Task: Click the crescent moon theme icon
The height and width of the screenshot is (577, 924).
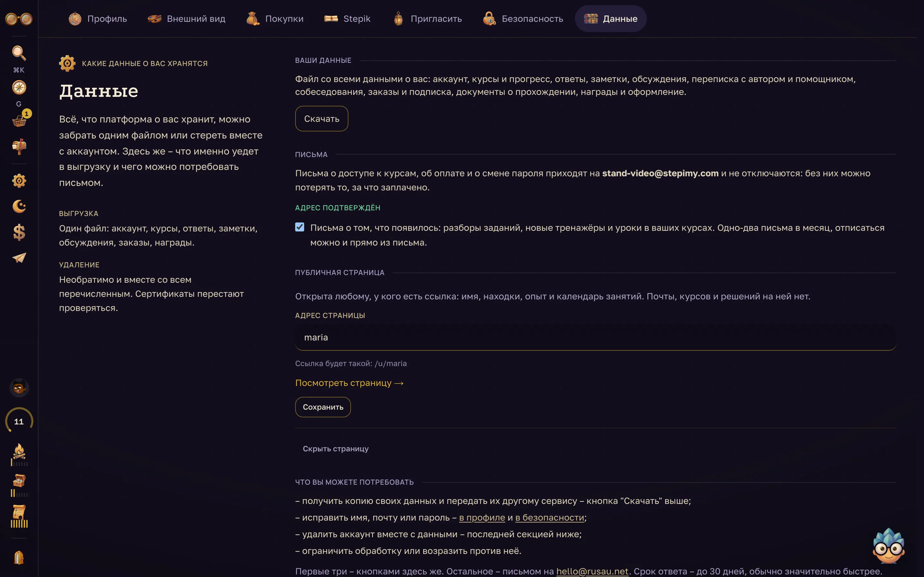Action: 19,206
